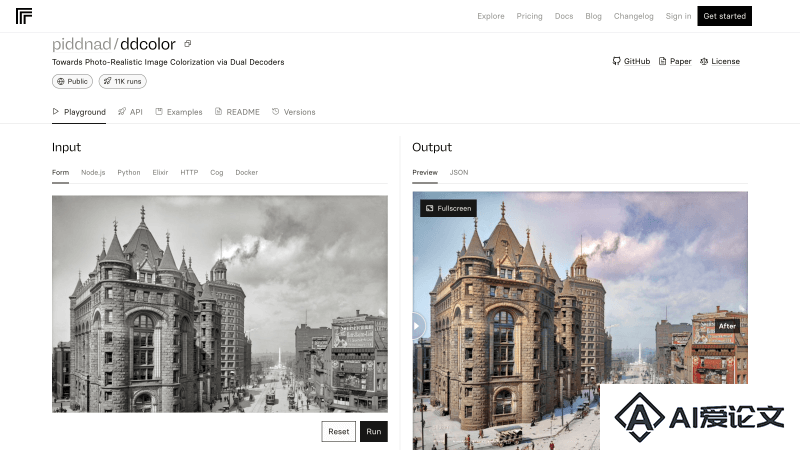Switch to the Versions tab
The height and width of the screenshot is (450, 800).
point(293,112)
